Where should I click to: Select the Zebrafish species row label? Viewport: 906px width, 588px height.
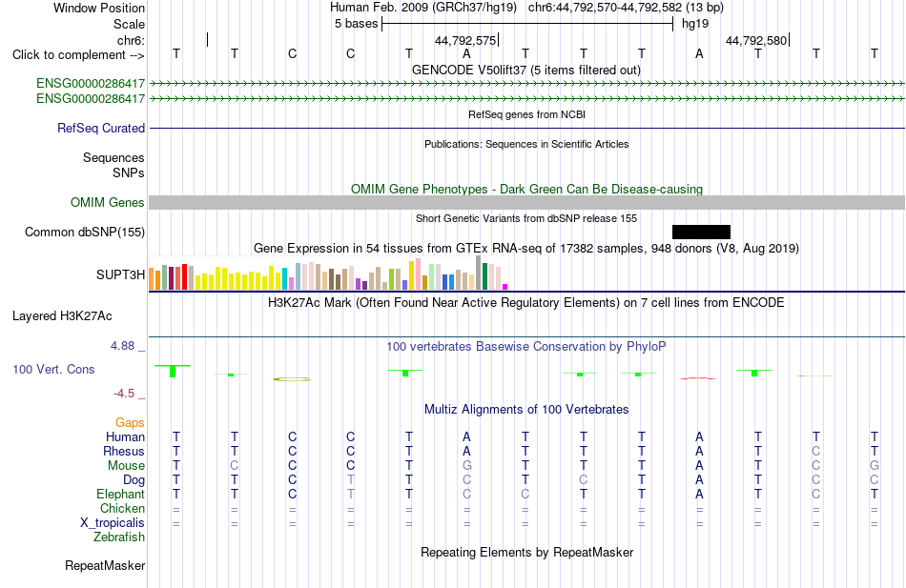click(119, 537)
